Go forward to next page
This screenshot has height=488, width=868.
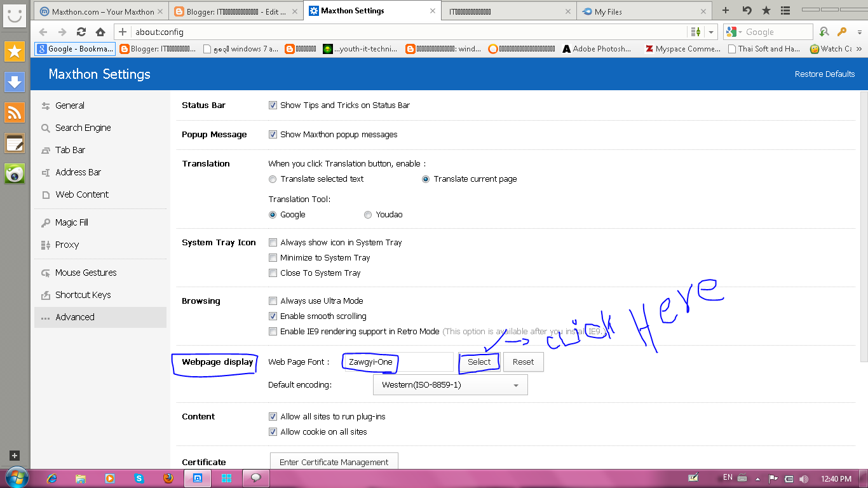(x=62, y=32)
